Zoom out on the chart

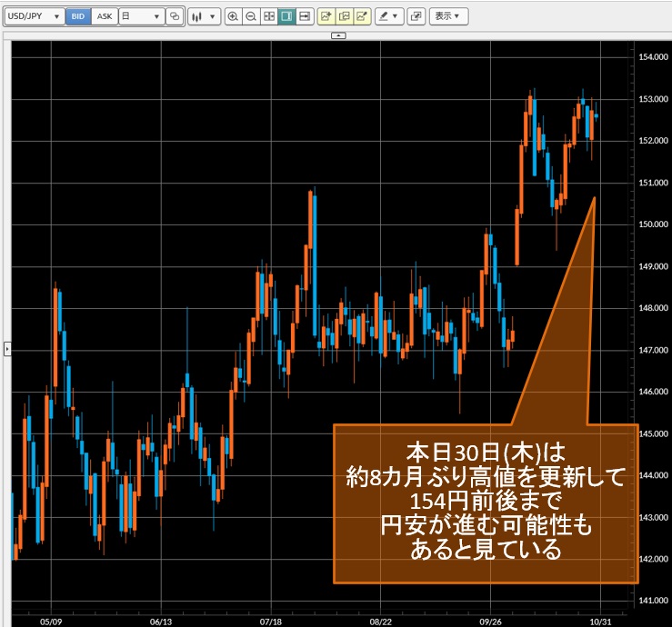[250, 16]
